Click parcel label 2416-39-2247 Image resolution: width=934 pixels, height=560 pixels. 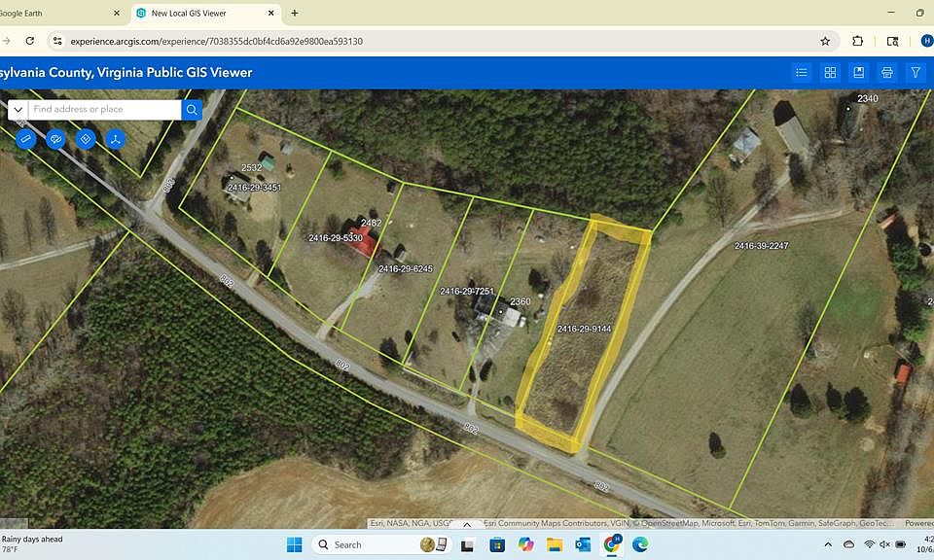click(761, 245)
